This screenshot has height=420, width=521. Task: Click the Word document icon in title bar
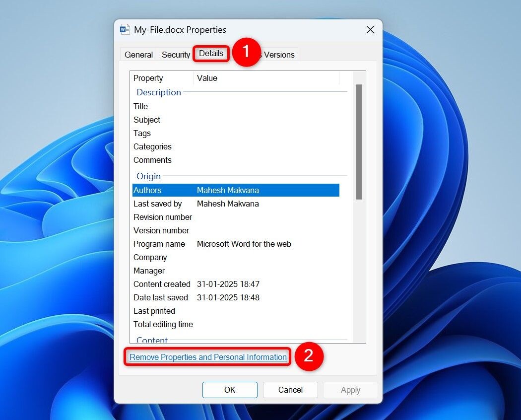125,30
